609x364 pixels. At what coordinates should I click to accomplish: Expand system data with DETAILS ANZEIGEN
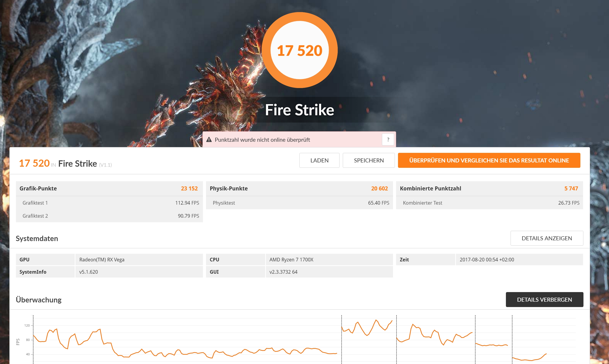[546, 238]
